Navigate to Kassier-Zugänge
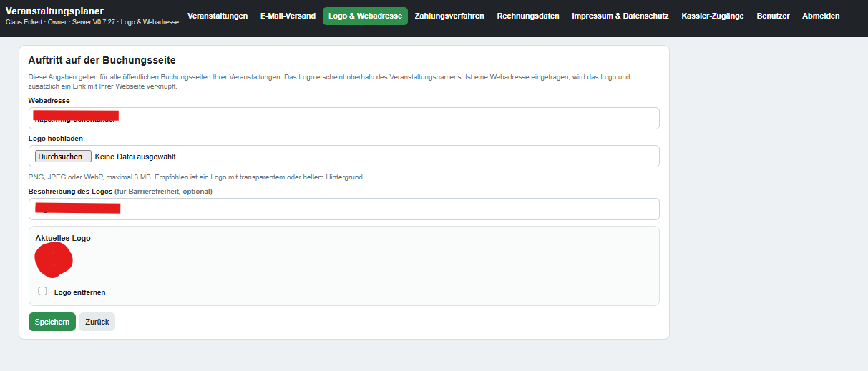Image resolution: width=868 pixels, height=371 pixels. click(713, 16)
